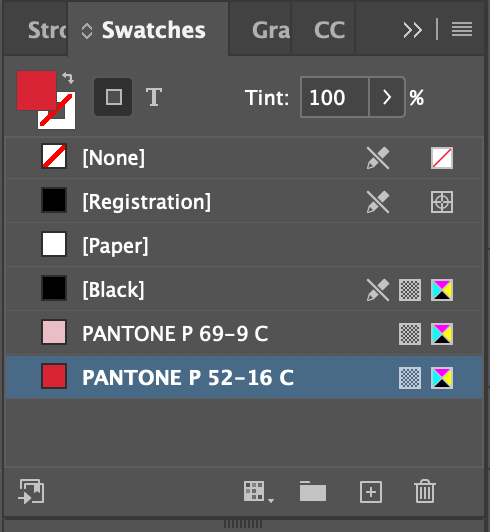Open the Tint percentage slider arrow

point(387,97)
